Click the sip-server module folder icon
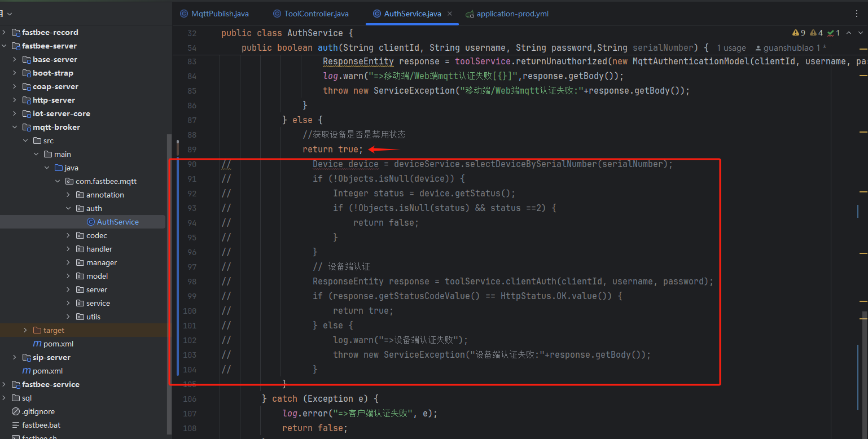Screen dimensions: 868x439 pyautogui.click(x=26, y=357)
